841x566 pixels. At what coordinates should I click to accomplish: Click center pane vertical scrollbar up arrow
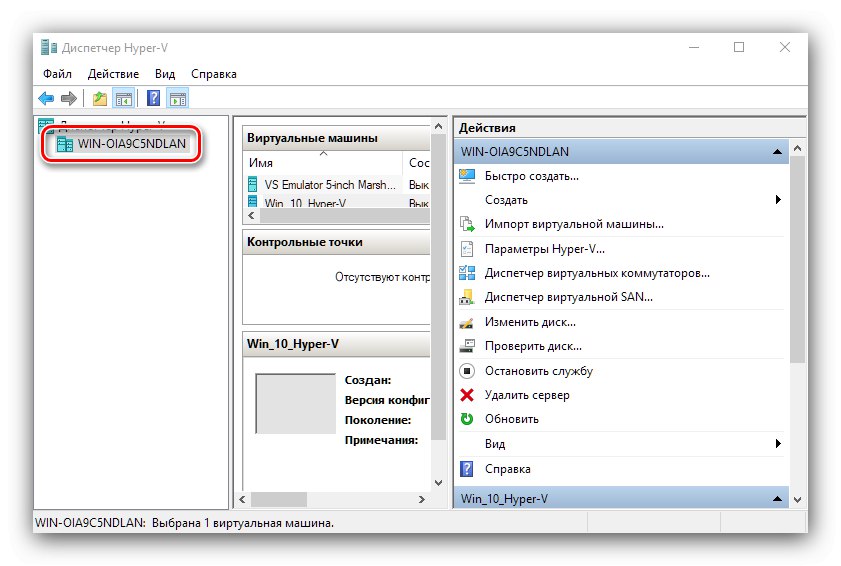(438, 127)
